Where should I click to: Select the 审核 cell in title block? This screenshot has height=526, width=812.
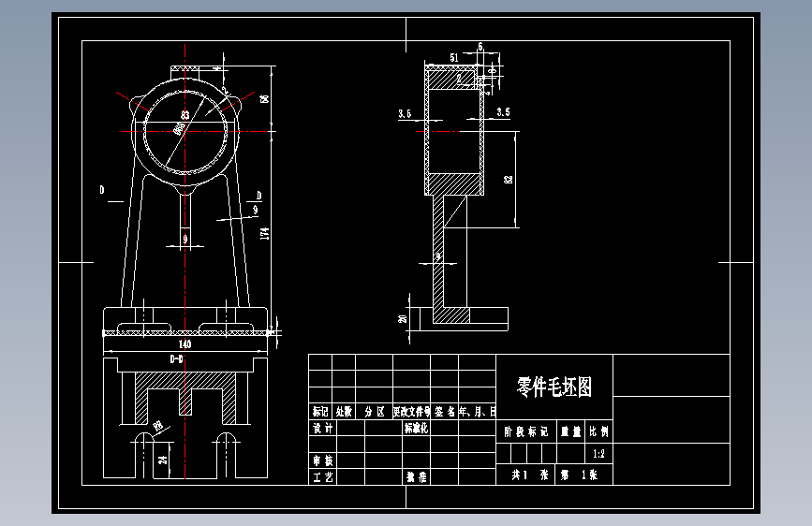pyautogui.click(x=322, y=460)
